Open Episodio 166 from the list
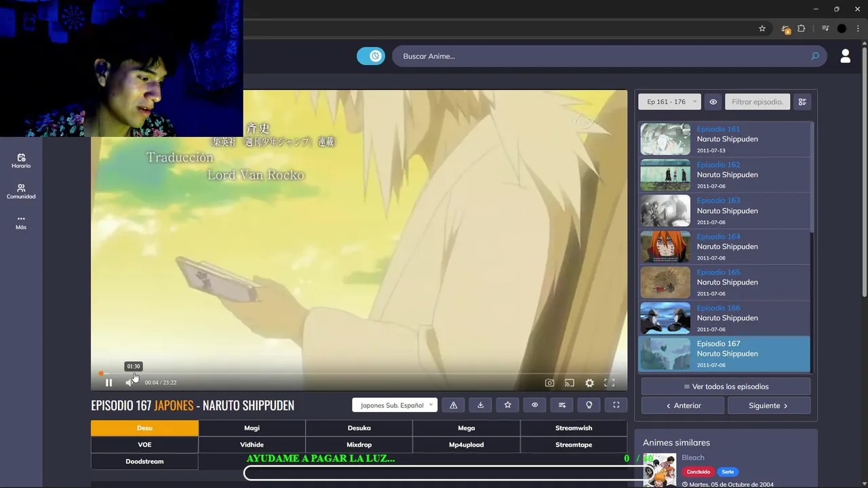Viewport: 868px width, 488px height. click(x=724, y=318)
